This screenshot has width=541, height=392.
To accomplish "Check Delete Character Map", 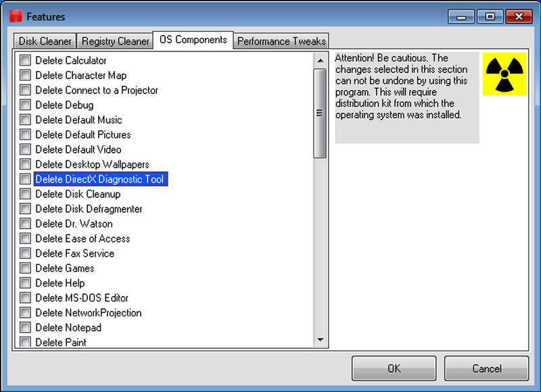I will point(24,75).
